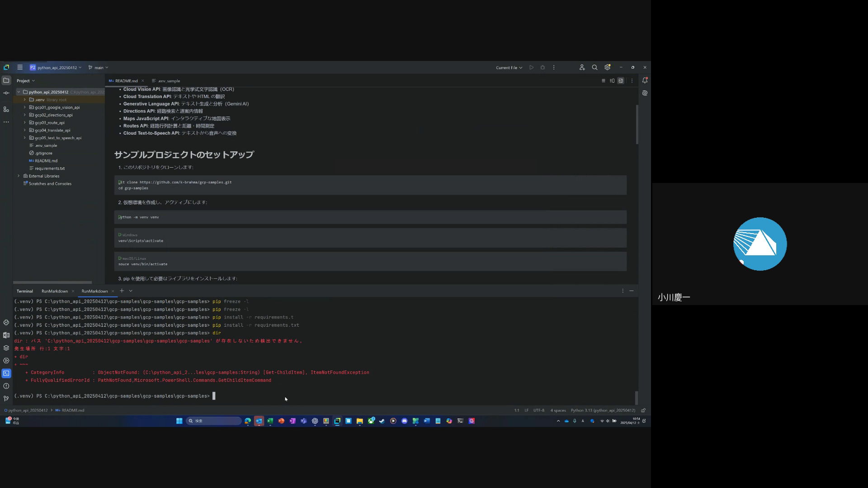Select the first RunMarkdown terminal tab
This screenshot has width=868, height=488.
(x=55, y=291)
